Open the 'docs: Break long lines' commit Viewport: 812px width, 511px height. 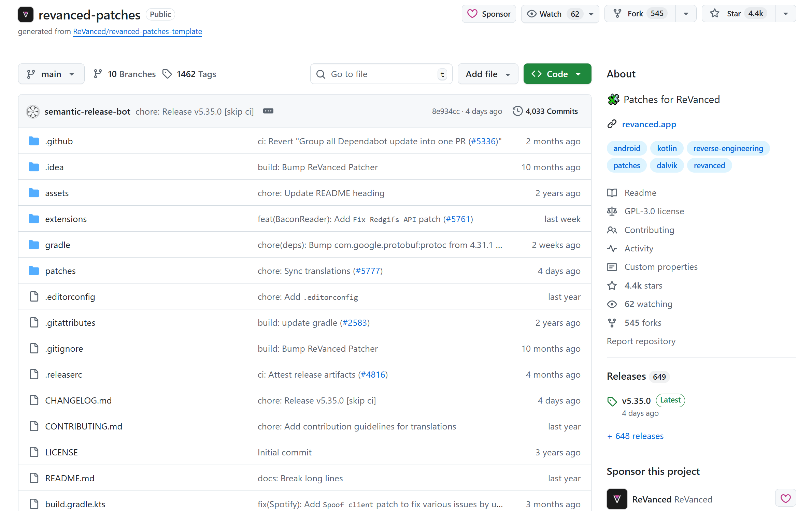coord(300,478)
